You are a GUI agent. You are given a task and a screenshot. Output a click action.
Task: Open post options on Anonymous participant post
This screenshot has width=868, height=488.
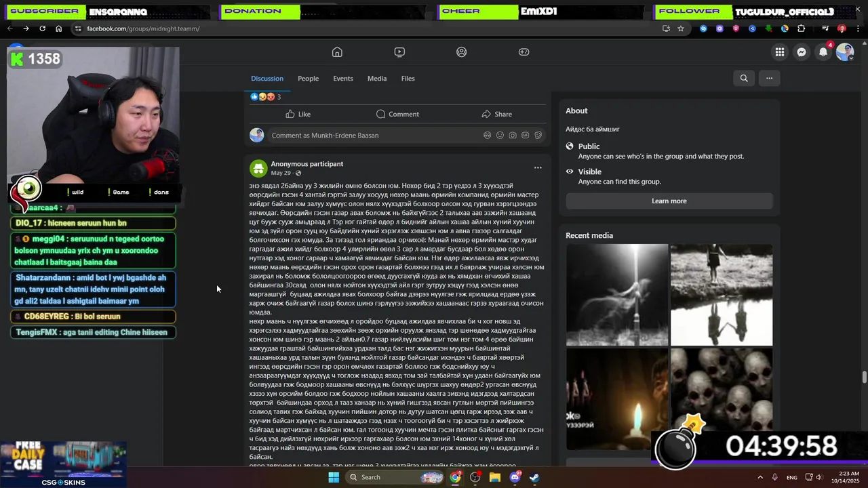click(x=538, y=167)
